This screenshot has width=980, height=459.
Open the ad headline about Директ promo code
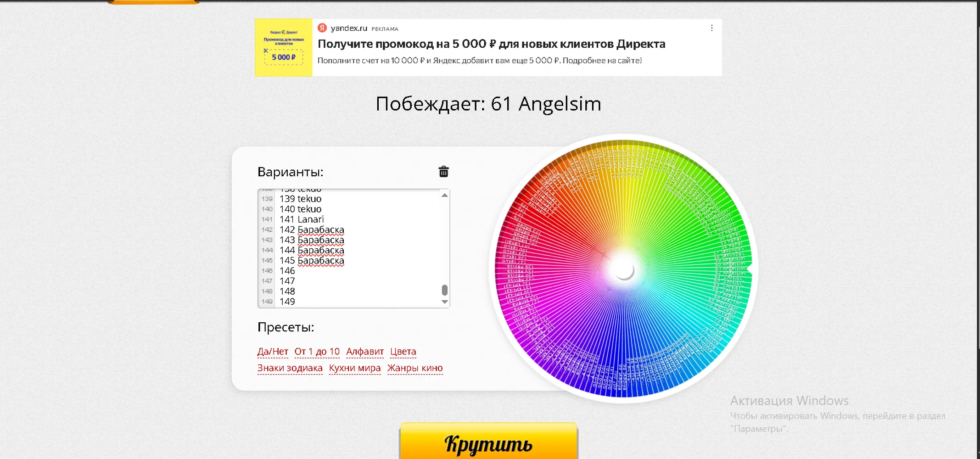491,44
